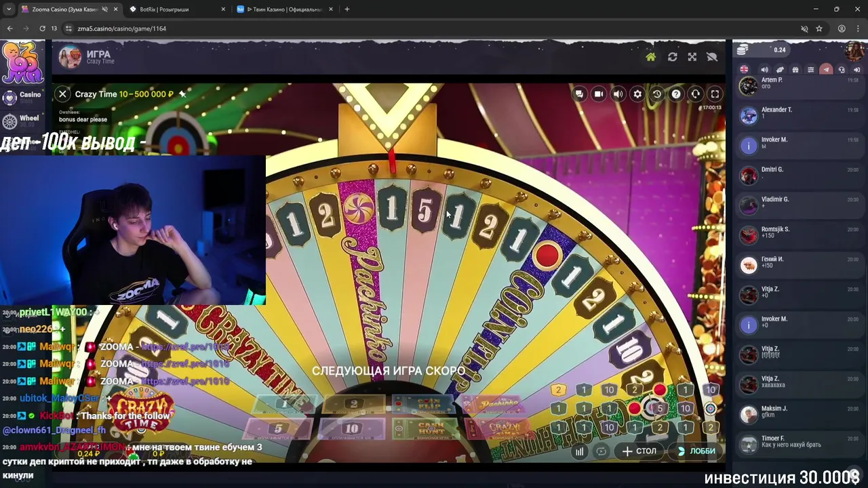Open the game statistics bars icon
868x488 pixels.
pyautogui.click(x=580, y=451)
